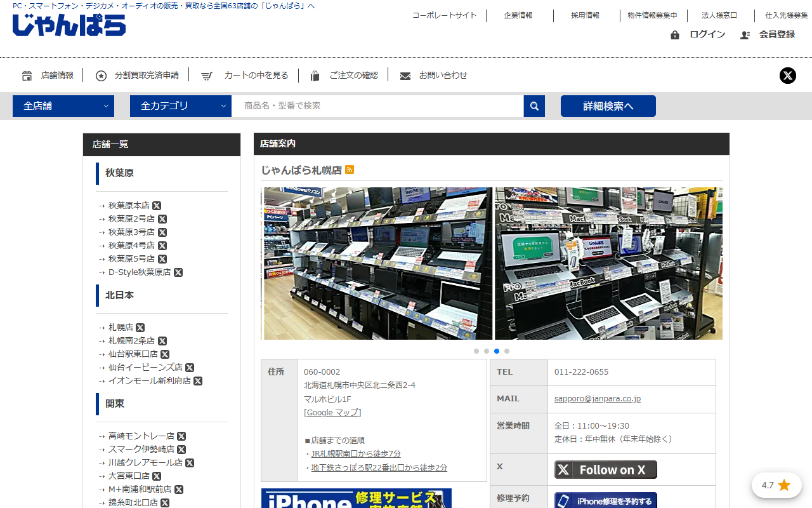Select 仙台駅東口店 in the store list
Screen dimensions: 812x508
[x=133, y=354]
